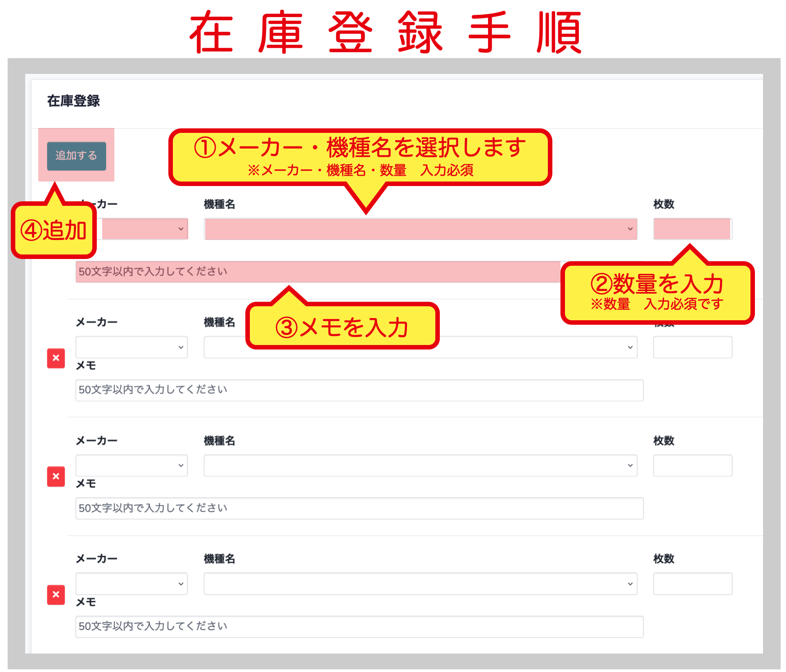Image resolution: width=786 pixels, height=672 pixels.
Task: Open the fourth row 機種名 dropdown
Action: tap(420, 584)
